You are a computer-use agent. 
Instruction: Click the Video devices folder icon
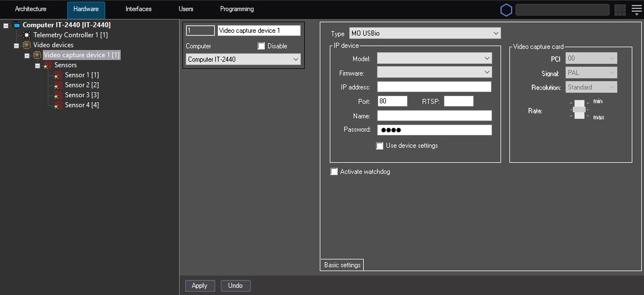27,45
